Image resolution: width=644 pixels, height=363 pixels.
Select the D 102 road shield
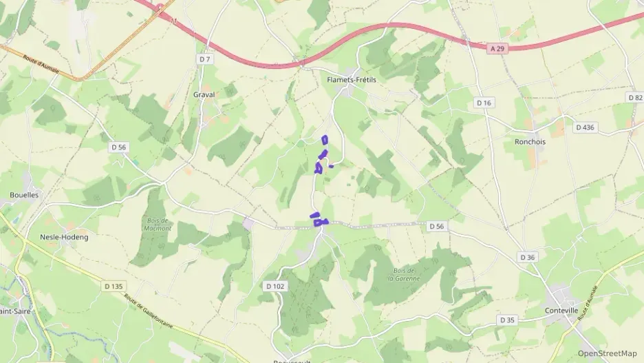pos(275,286)
